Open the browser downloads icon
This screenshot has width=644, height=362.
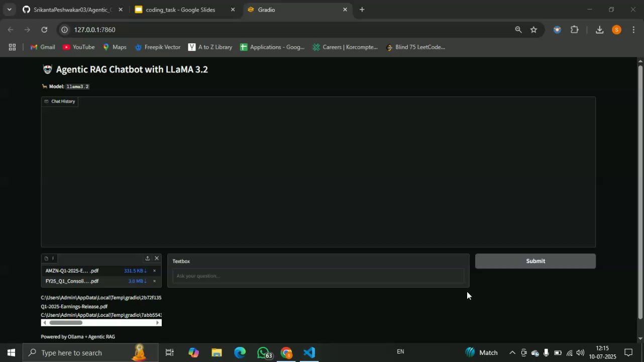point(599,30)
